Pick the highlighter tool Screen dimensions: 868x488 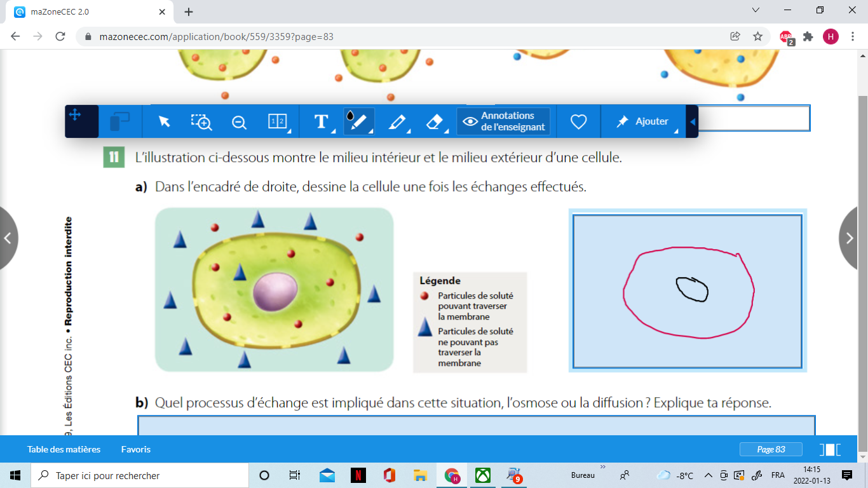click(x=397, y=121)
